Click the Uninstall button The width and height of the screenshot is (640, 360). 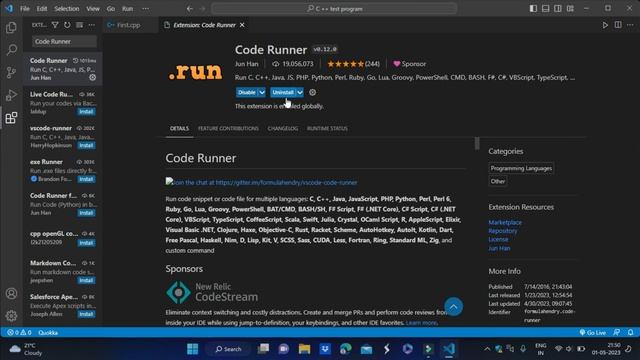(x=283, y=92)
